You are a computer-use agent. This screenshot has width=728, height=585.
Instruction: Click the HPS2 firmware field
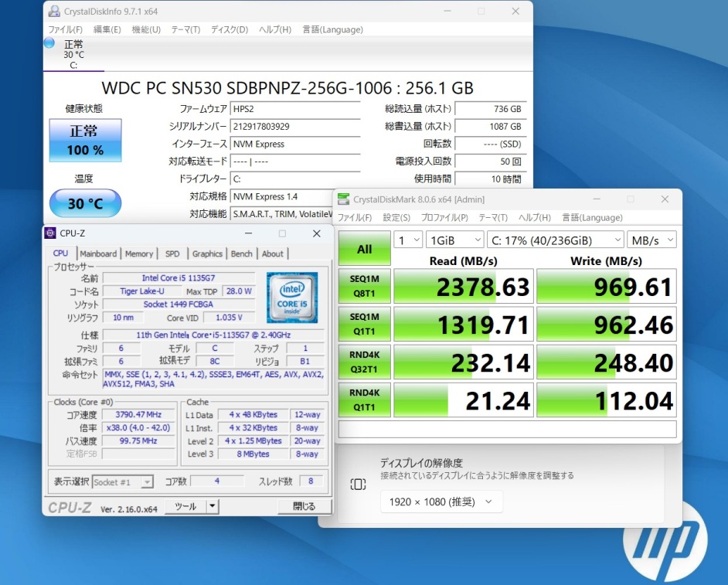[295, 109]
